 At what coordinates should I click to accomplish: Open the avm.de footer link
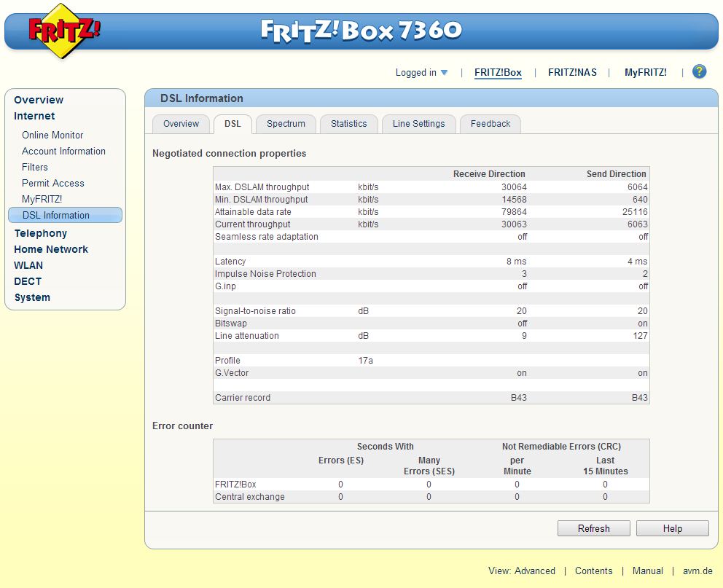697,571
